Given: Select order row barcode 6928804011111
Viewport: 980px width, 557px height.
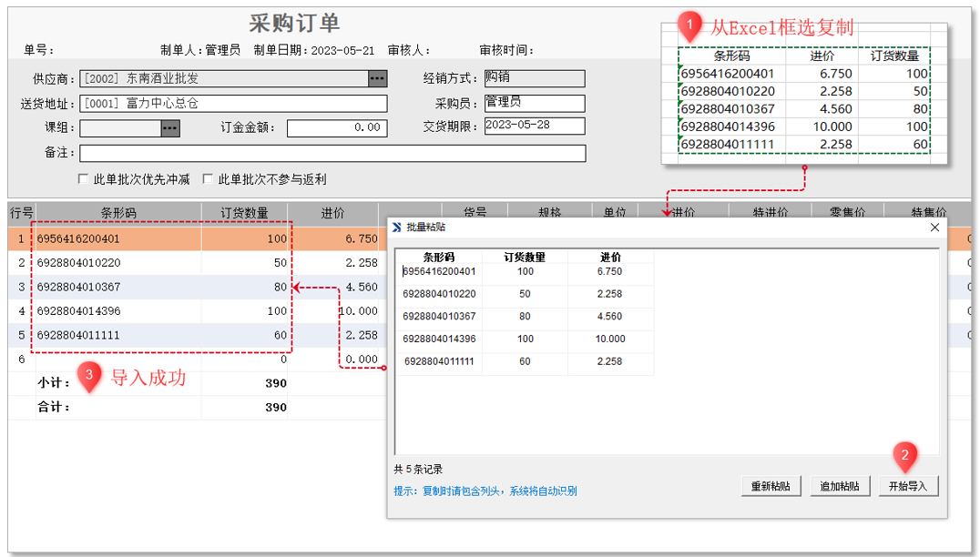Looking at the screenshot, I should click(78, 335).
